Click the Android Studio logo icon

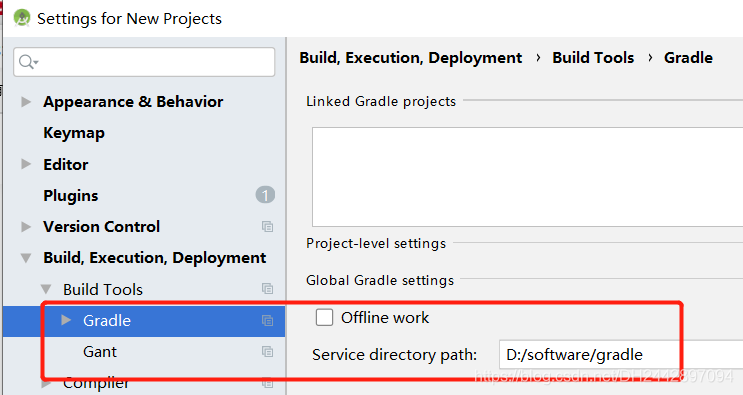(x=22, y=18)
